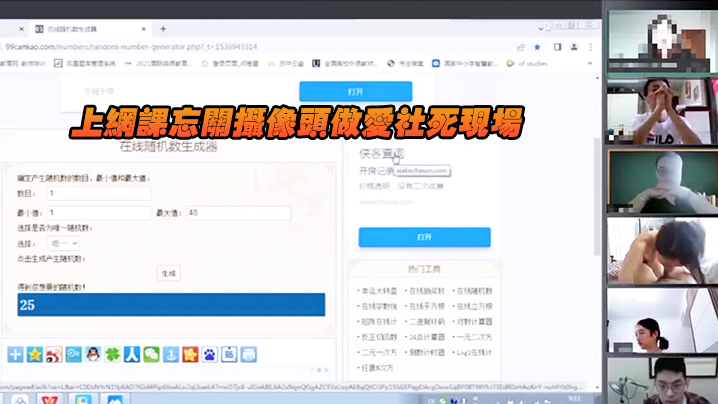The height and width of the screenshot is (404, 718).
Task: Share via the QQ penguin icon
Action: [93, 354]
